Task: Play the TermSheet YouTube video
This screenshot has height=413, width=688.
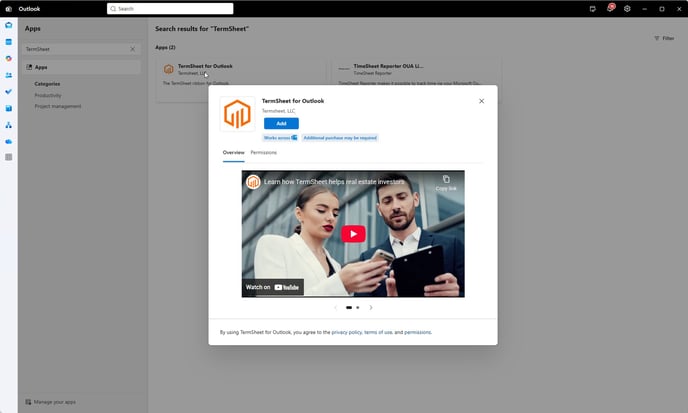Action: coord(353,234)
